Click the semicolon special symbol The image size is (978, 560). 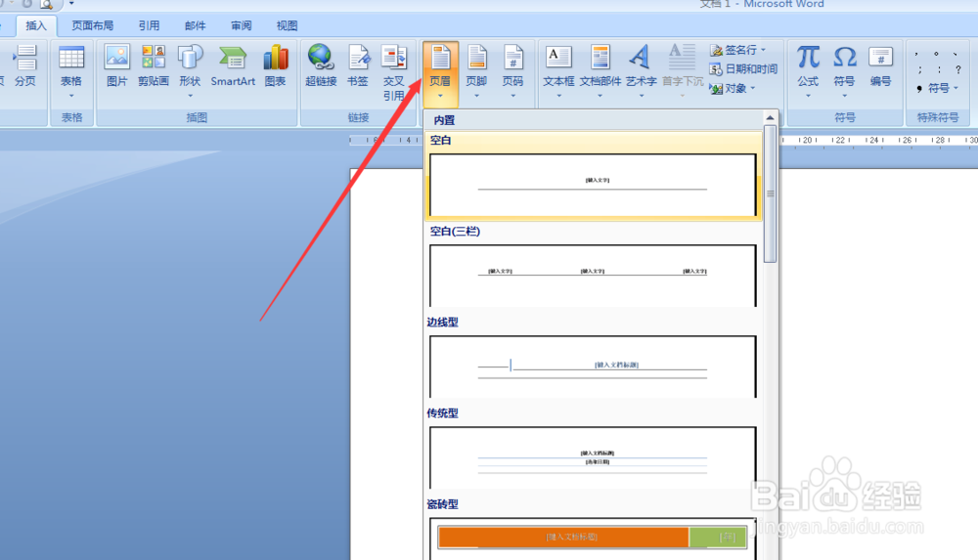coord(919,70)
